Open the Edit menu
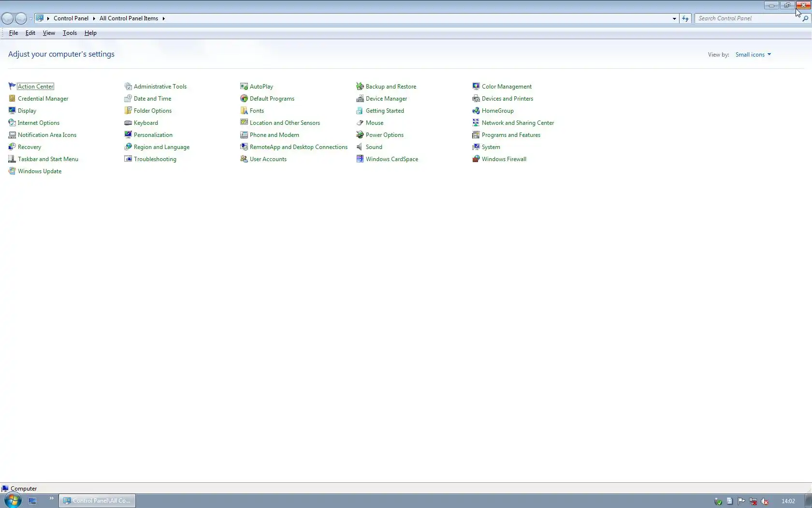The height and width of the screenshot is (508, 812). [x=30, y=33]
